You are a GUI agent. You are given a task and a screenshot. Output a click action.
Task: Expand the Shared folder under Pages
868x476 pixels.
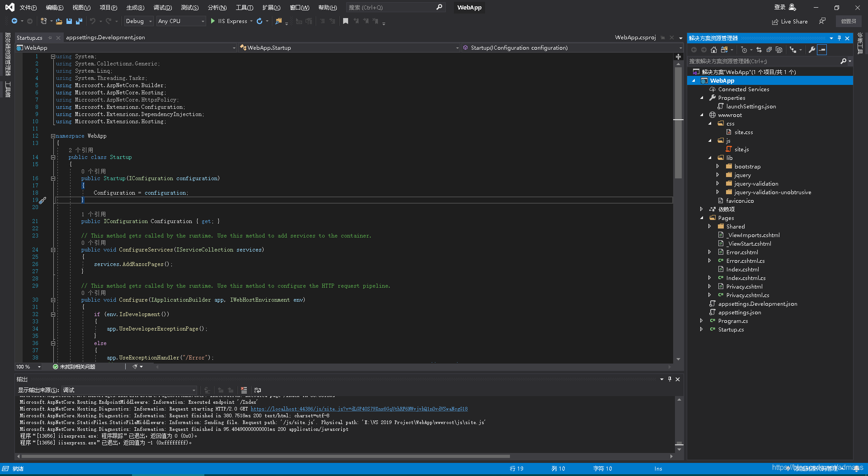click(x=709, y=226)
